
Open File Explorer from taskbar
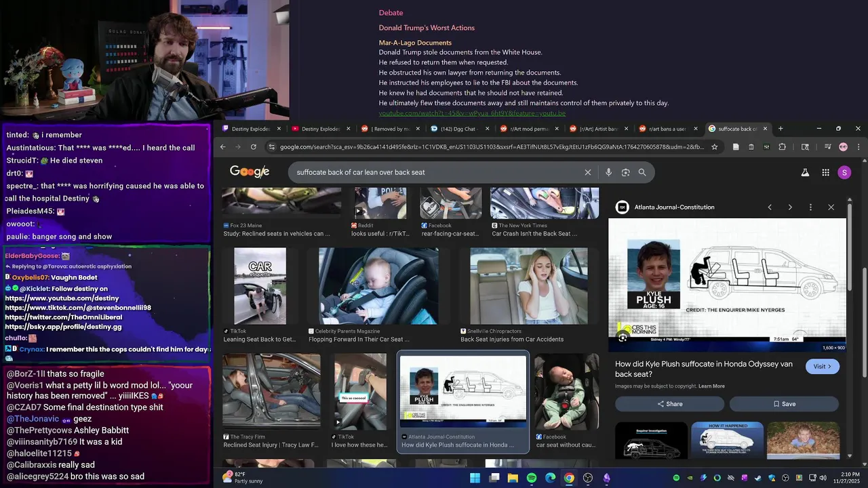(513, 478)
